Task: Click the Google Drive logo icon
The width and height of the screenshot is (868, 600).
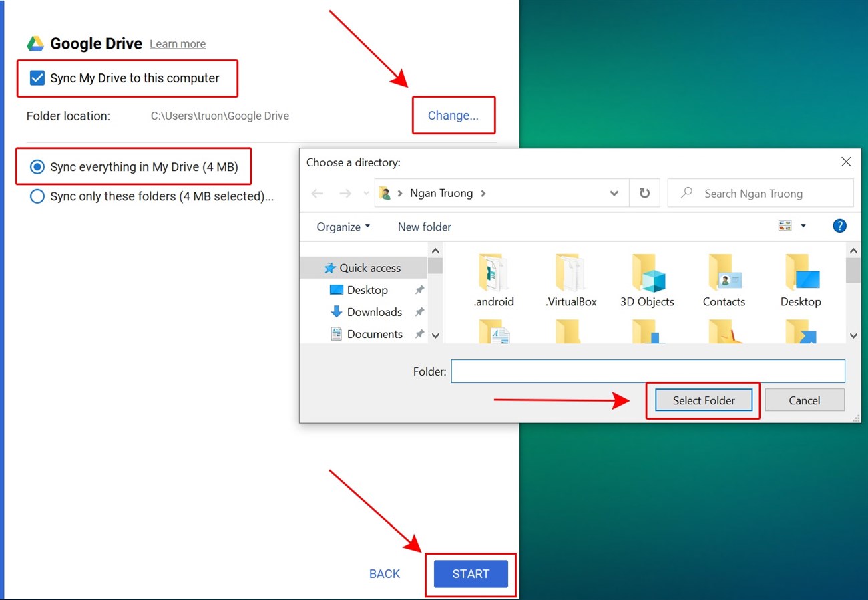Action: pyautogui.click(x=35, y=44)
